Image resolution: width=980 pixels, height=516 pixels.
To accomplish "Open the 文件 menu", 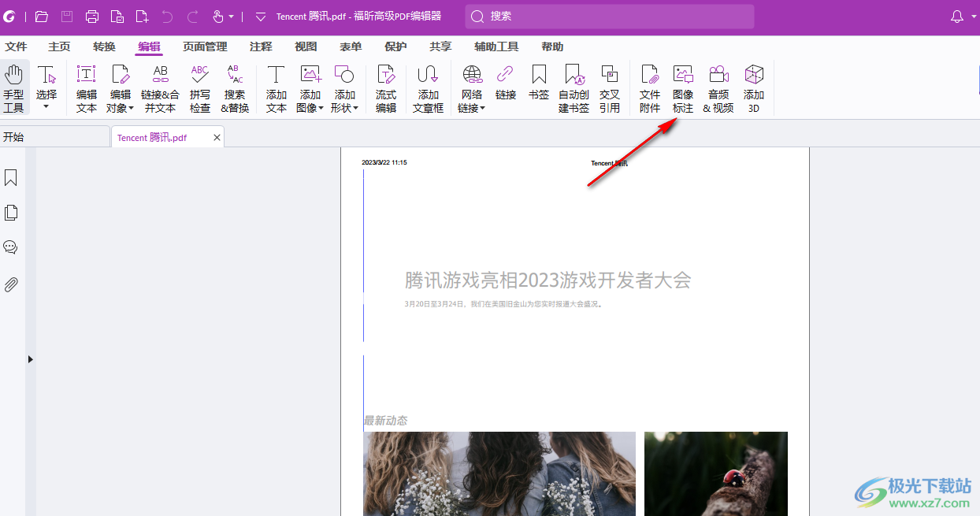I will point(16,47).
